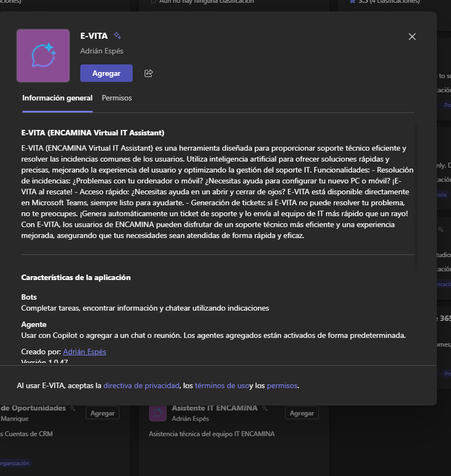Add the E-VITA app with Agregar

pyautogui.click(x=106, y=73)
